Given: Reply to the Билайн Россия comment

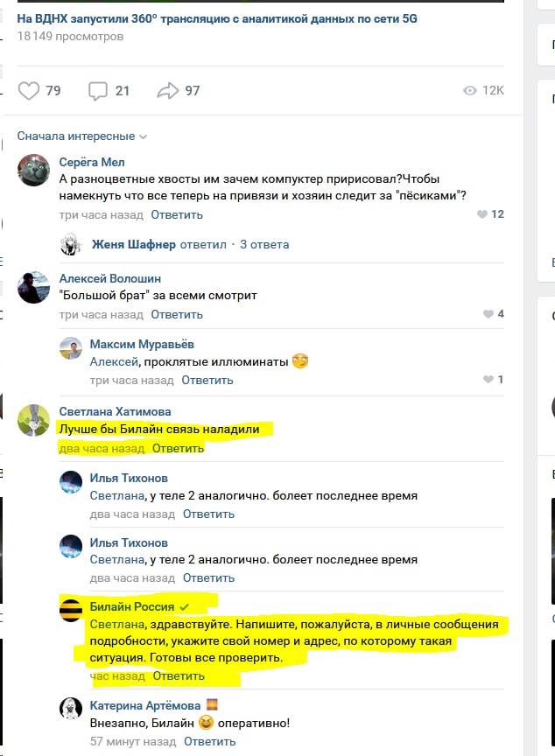Looking at the screenshot, I should click(179, 676).
